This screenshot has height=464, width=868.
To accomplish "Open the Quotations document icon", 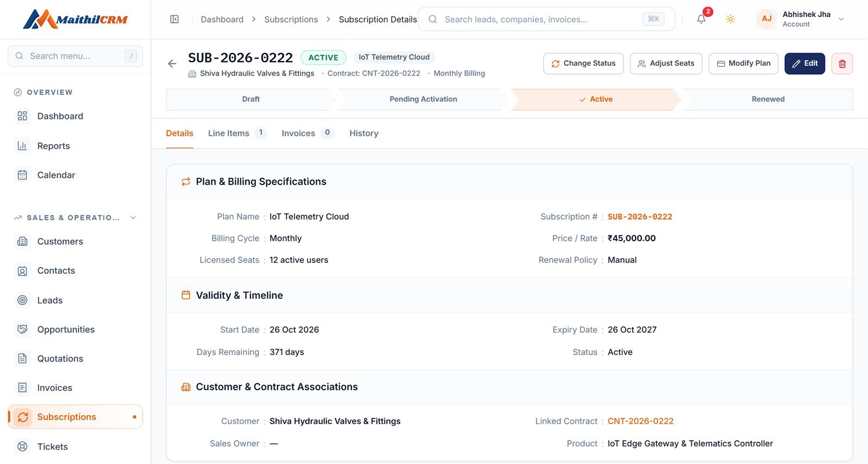I will pyautogui.click(x=22, y=358).
